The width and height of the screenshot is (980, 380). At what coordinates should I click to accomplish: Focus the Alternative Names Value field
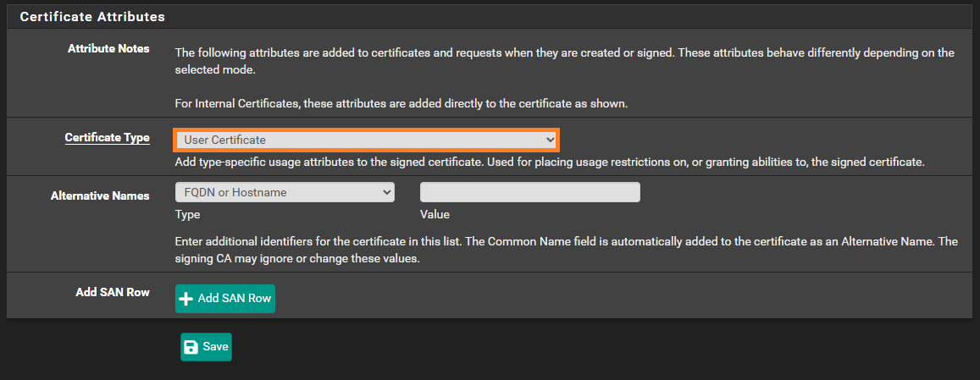tap(530, 192)
